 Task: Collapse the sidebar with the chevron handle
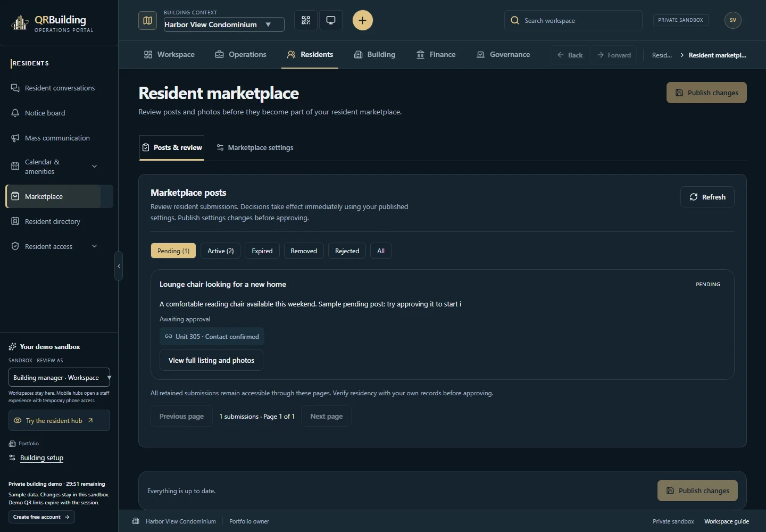[x=119, y=266]
